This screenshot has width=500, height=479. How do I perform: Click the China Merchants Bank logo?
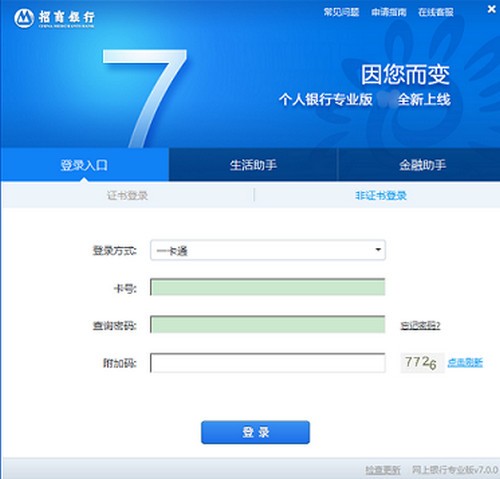point(55,18)
